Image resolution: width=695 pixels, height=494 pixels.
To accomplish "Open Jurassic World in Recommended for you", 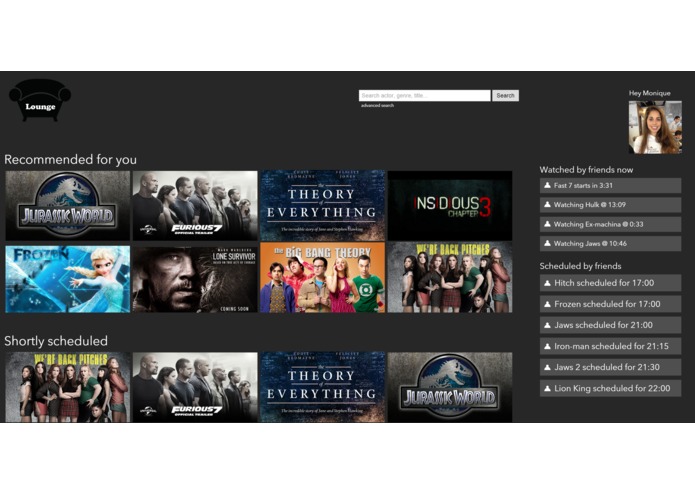I will coord(68,206).
